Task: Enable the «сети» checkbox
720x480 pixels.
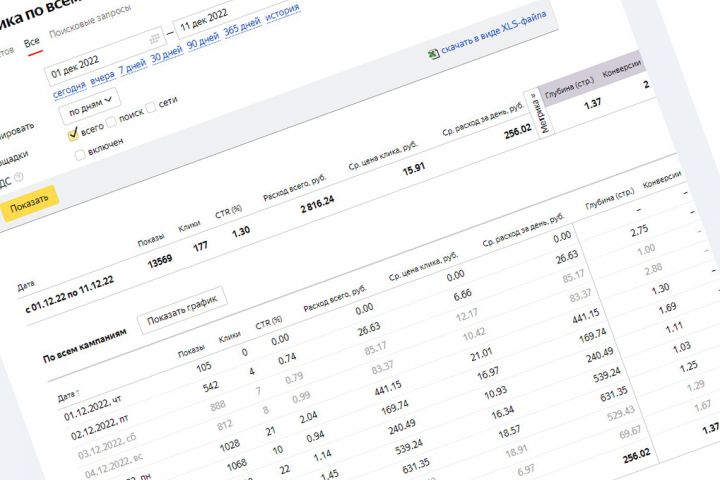Action: click(x=151, y=109)
